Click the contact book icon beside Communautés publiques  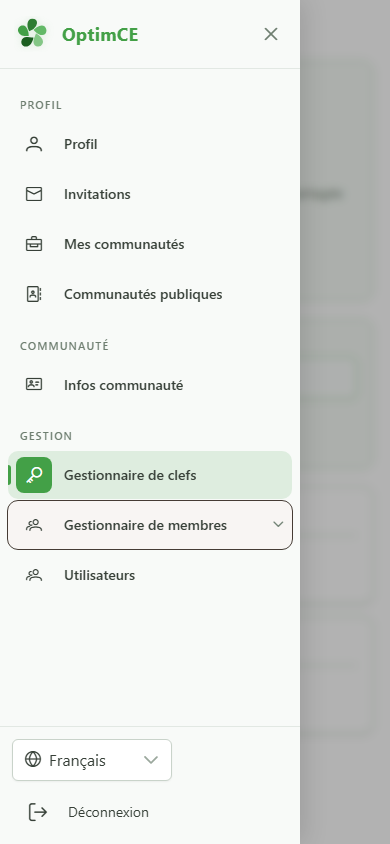coord(34,294)
